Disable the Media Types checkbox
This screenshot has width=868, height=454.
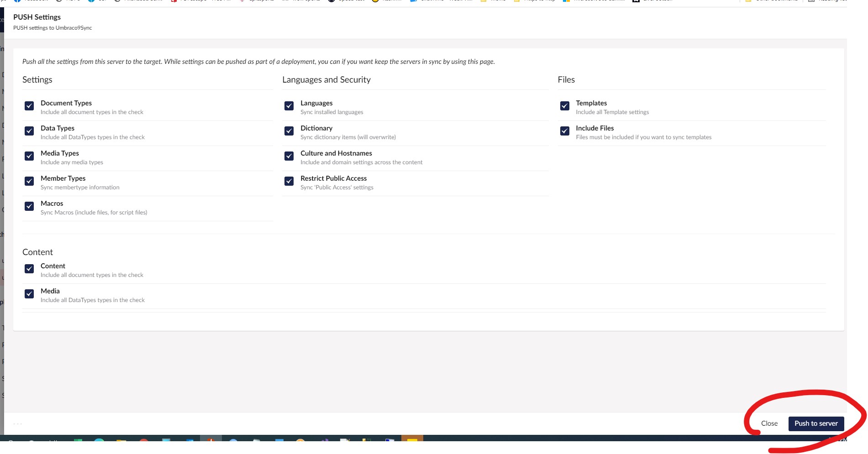click(29, 156)
